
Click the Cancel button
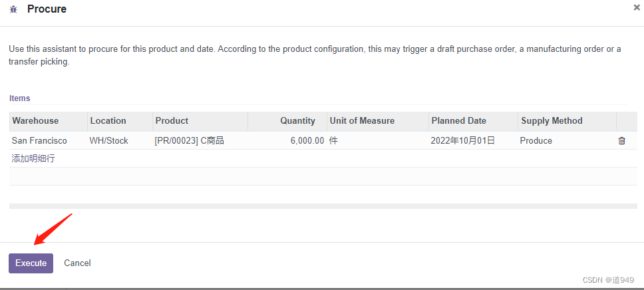coord(77,263)
